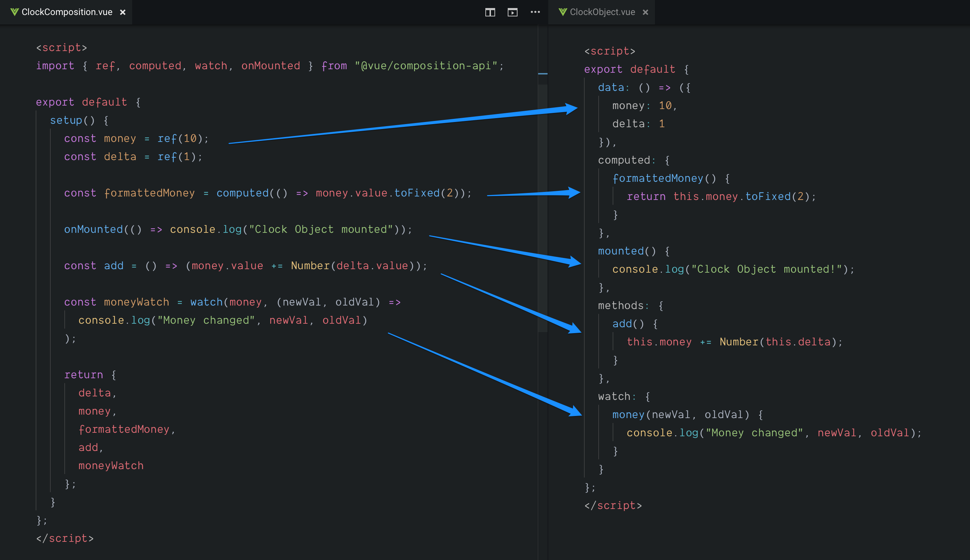The image size is (970, 560).
Task: Click 'const add' declaration line
Action: 245,266
